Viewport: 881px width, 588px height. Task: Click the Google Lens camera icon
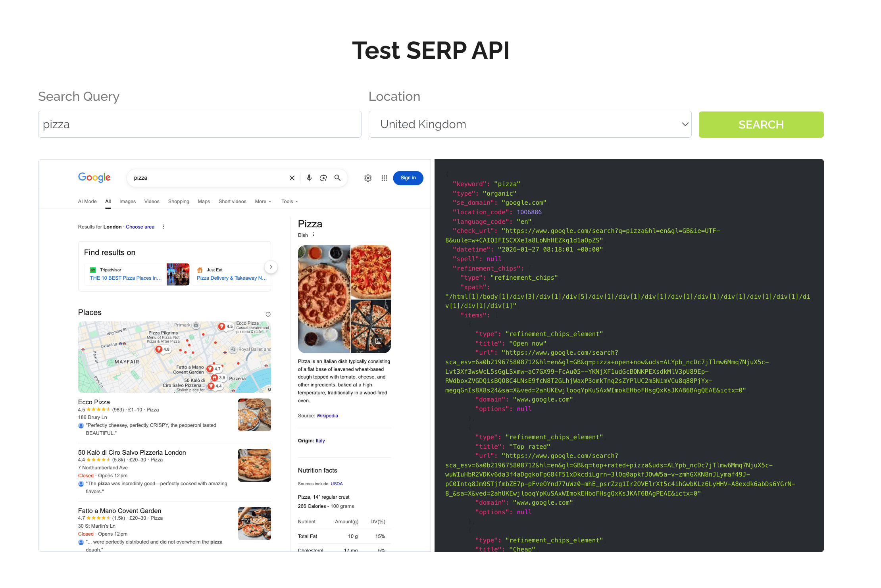[323, 178]
